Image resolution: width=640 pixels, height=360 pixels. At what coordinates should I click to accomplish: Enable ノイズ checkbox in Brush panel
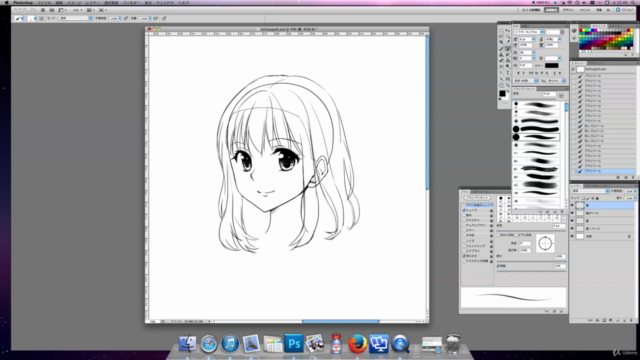(x=464, y=241)
